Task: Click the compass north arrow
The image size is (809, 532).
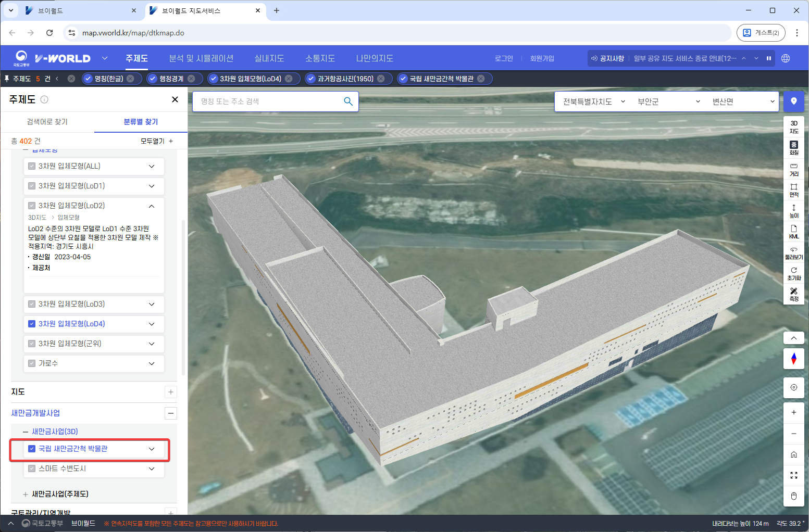Action: point(793,359)
